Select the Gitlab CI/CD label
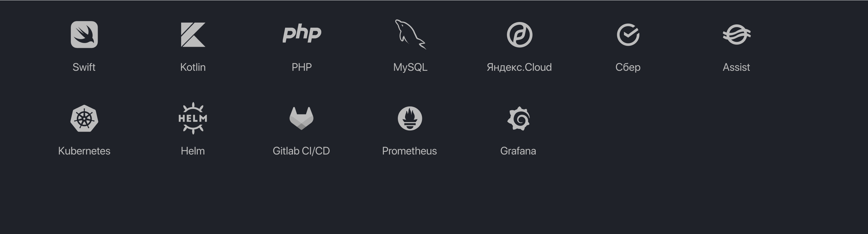This screenshot has width=868, height=234. click(x=301, y=151)
